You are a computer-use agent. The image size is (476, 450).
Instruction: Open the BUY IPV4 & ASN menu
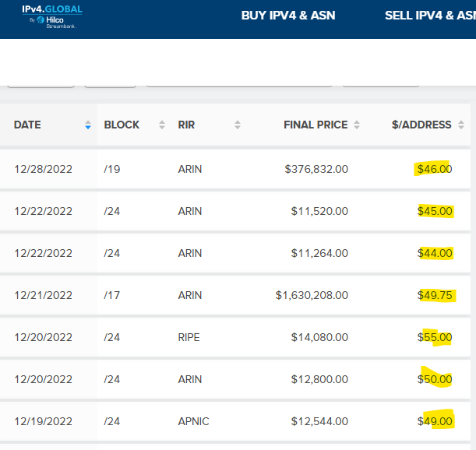(x=288, y=16)
